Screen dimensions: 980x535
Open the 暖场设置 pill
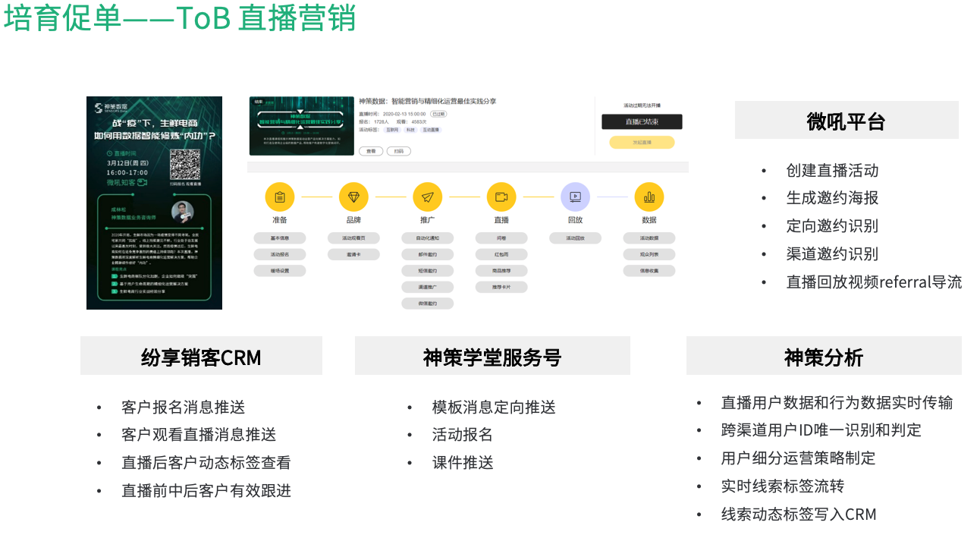[280, 271]
